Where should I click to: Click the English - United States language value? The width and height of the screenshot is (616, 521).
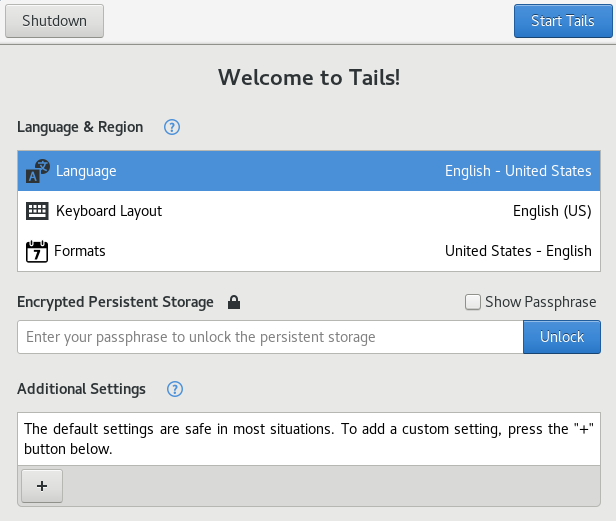coord(518,171)
